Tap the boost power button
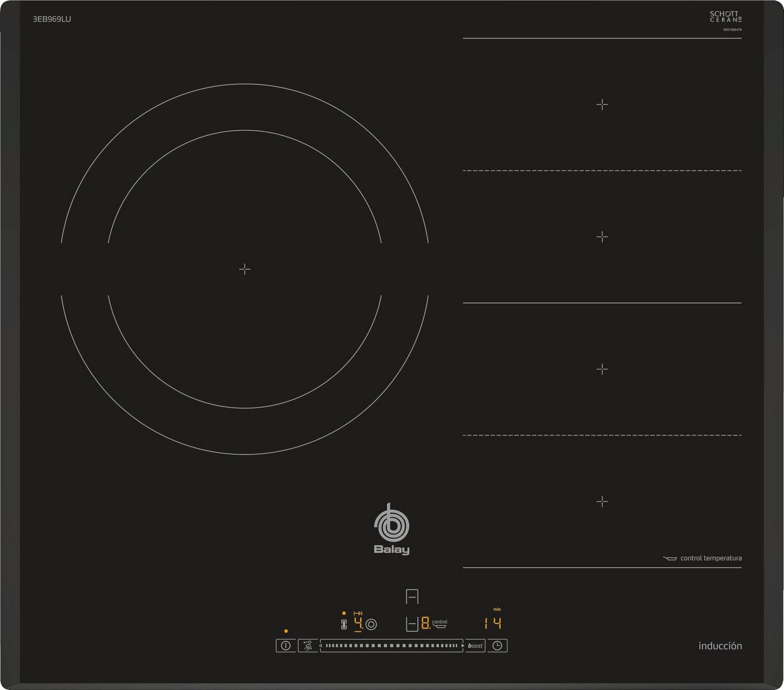784x690 pixels. pos(475,646)
